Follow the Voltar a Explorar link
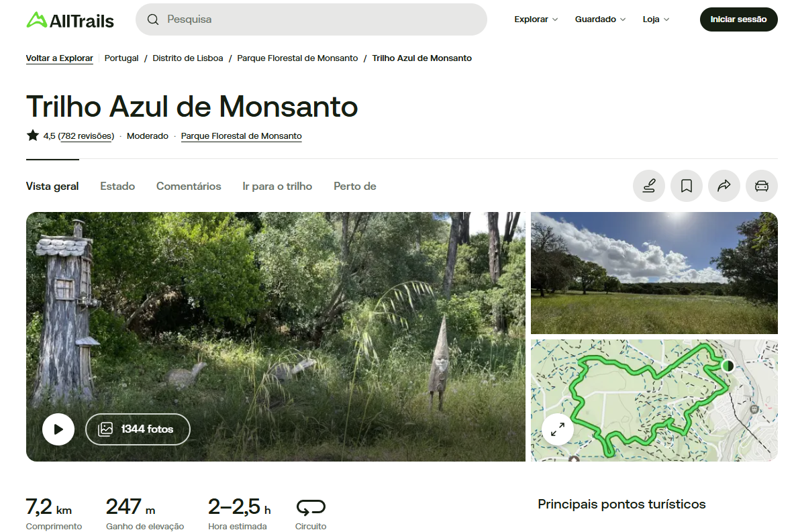The height and width of the screenshot is (532, 796). click(59, 58)
